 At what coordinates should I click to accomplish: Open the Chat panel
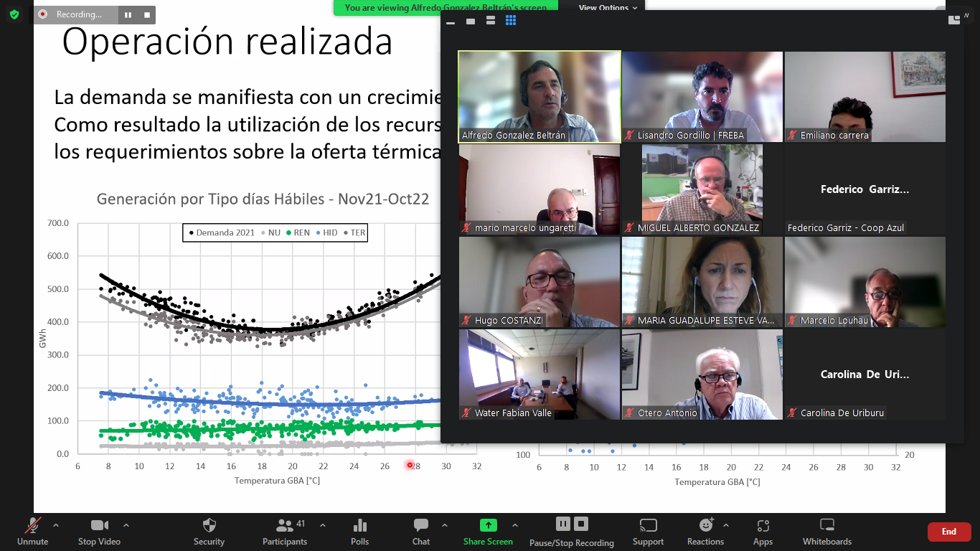(x=421, y=531)
